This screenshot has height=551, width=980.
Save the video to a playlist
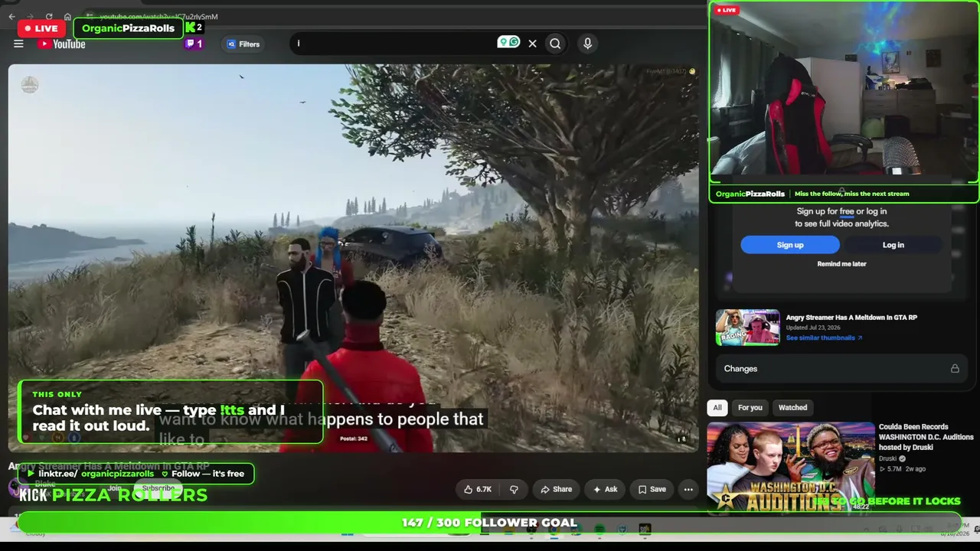point(652,489)
